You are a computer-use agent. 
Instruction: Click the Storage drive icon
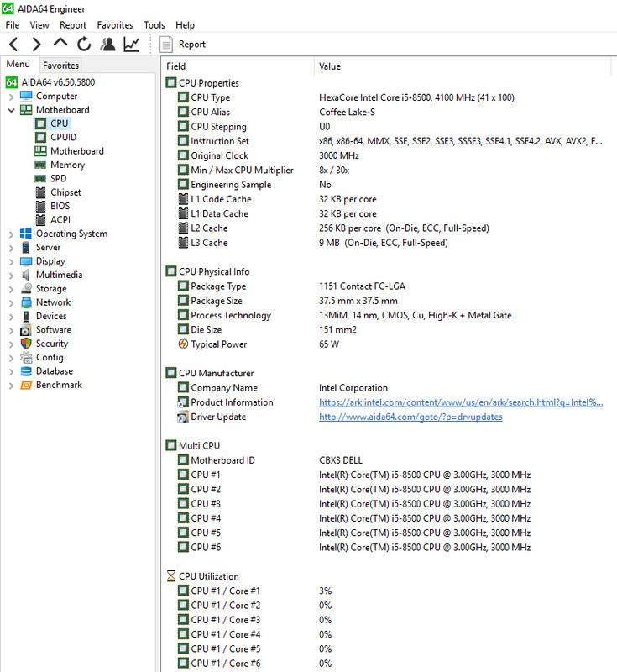[x=26, y=288]
